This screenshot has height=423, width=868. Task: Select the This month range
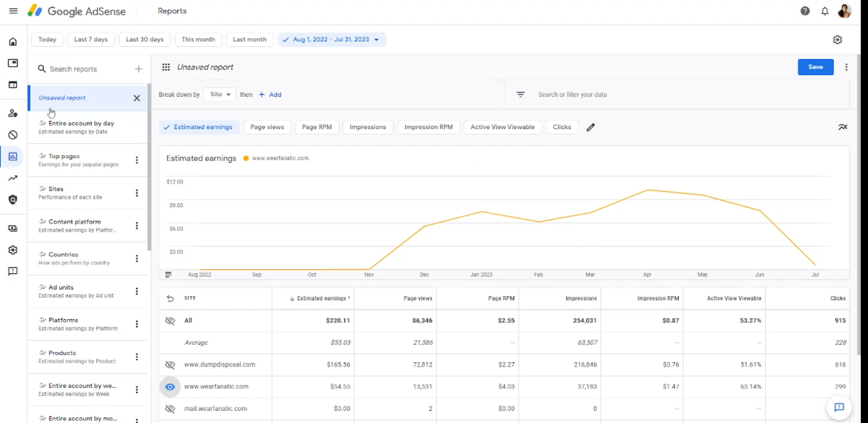(198, 40)
